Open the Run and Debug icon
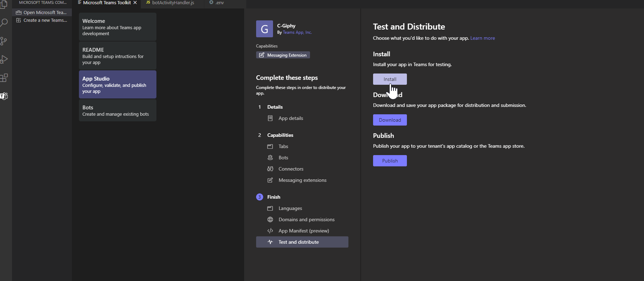Viewport: 644px width, 281px height. 4,59
